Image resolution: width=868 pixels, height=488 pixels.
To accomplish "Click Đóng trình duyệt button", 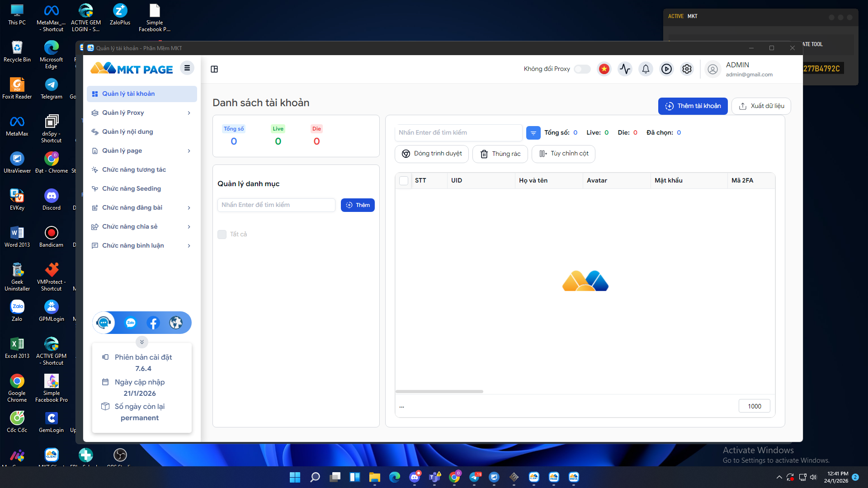I will pyautogui.click(x=432, y=154).
